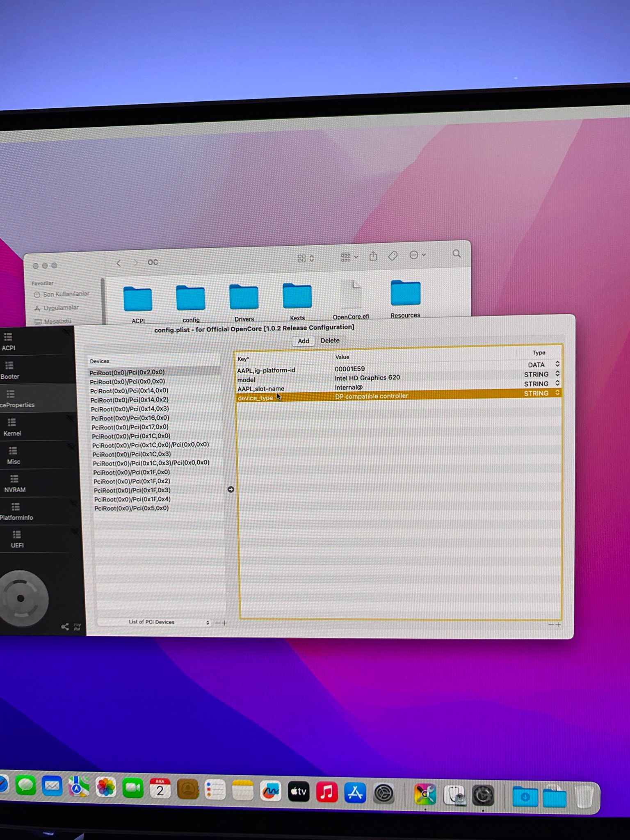Open the PlatformInfo sidebar section
The height and width of the screenshot is (840, 630).
[x=16, y=511]
